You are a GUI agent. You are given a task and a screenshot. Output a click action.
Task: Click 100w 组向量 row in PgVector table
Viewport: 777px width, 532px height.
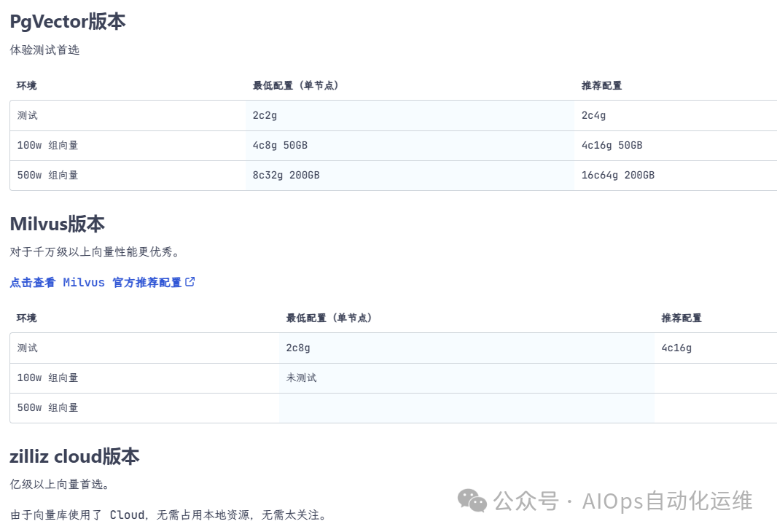click(x=394, y=146)
